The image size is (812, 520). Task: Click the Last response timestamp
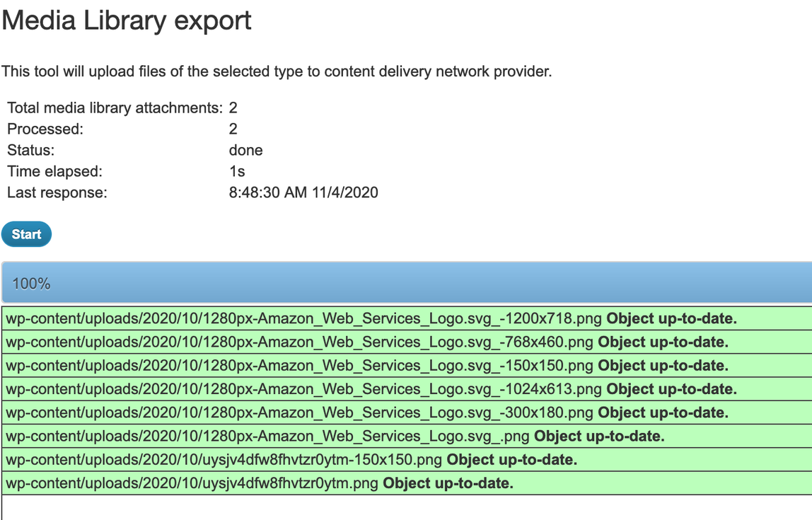[303, 192]
